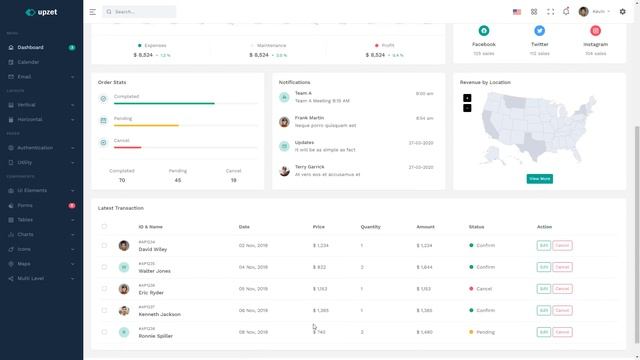
Task: Open Forms in the sidebar
Action: tap(41, 205)
